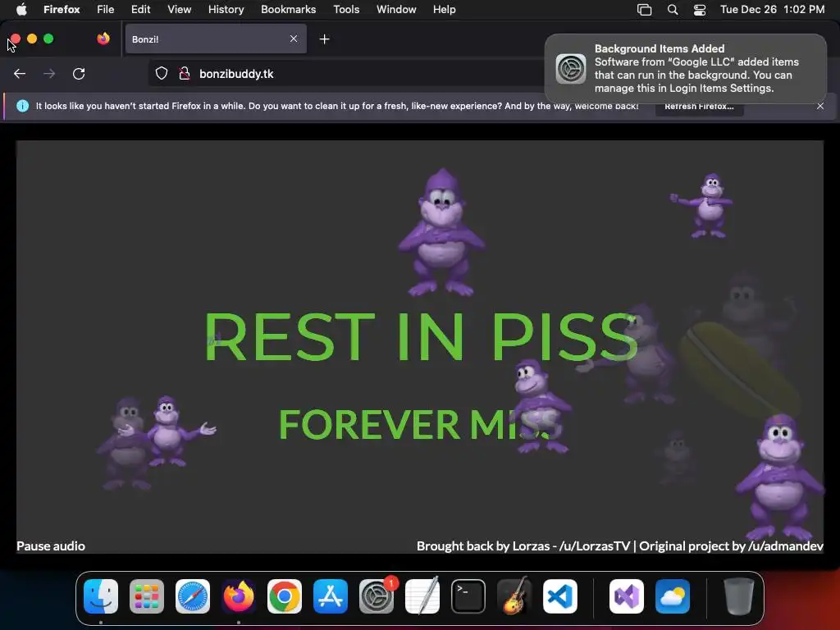Open the weather cloud app in Dock
This screenshot has height=630, width=840.
tap(673, 596)
